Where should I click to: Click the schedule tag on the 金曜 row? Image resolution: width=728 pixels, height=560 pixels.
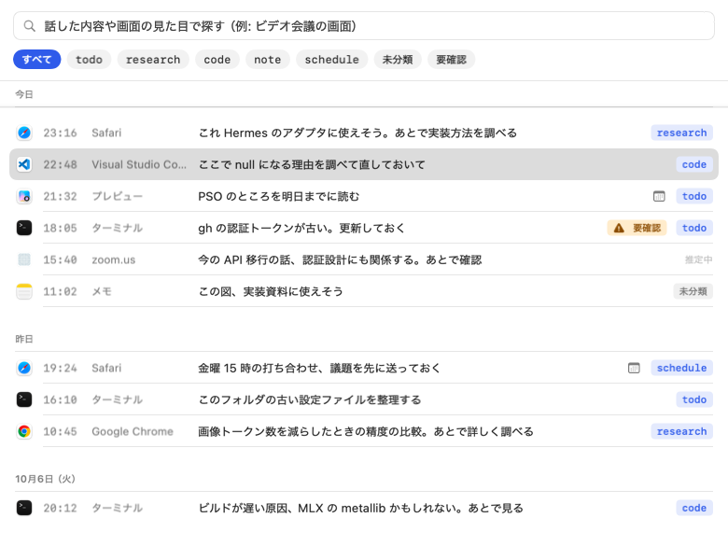tap(681, 368)
